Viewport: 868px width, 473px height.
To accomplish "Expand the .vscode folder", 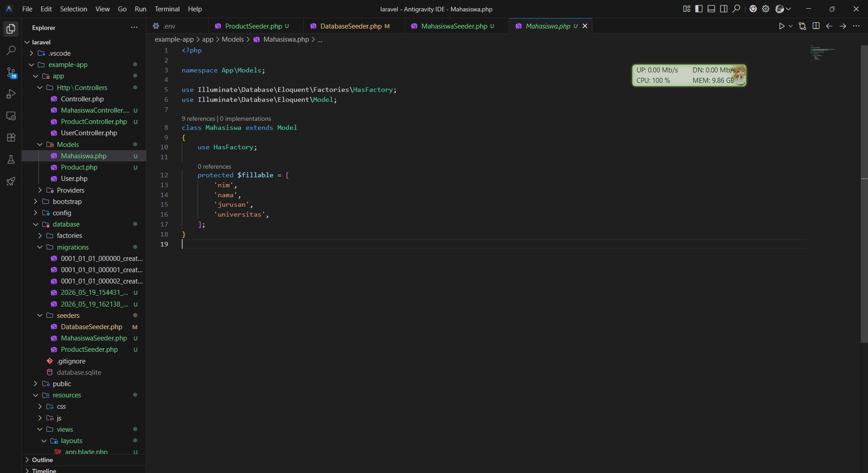I will pyautogui.click(x=84, y=53).
